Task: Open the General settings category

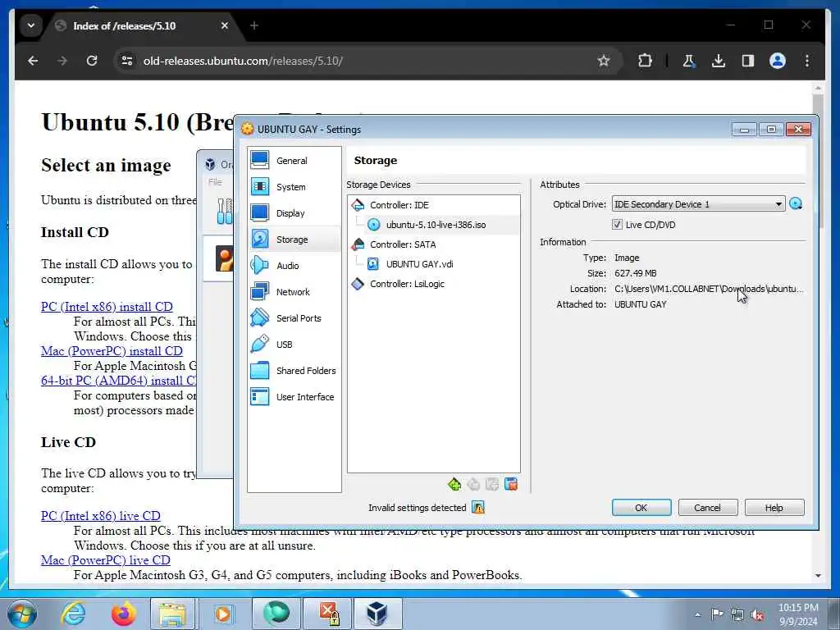Action: click(294, 160)
